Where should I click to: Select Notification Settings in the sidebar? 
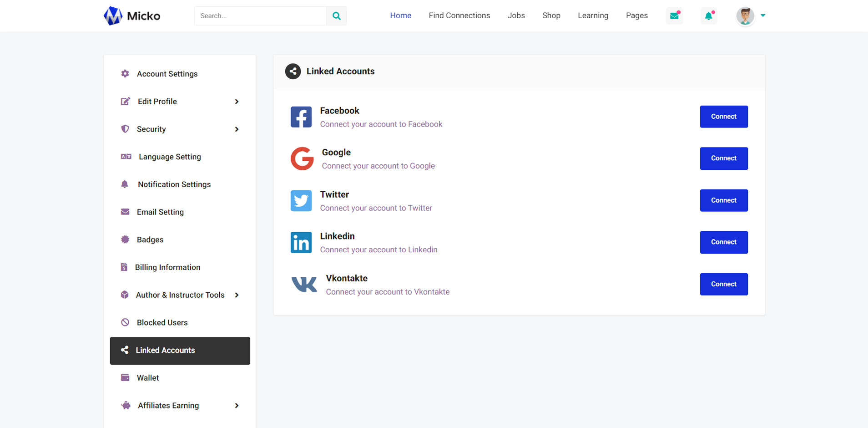(174, 184)
